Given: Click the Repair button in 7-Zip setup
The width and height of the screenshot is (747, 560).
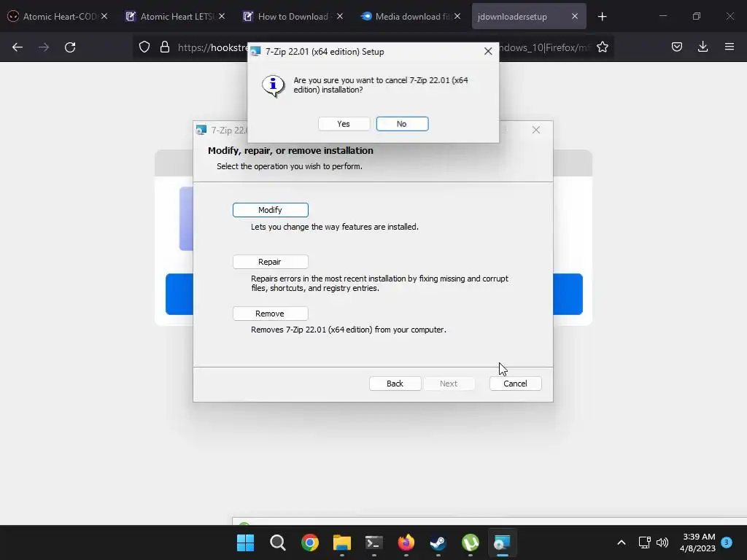Looking at the screenshot, I should coord(270,262).
